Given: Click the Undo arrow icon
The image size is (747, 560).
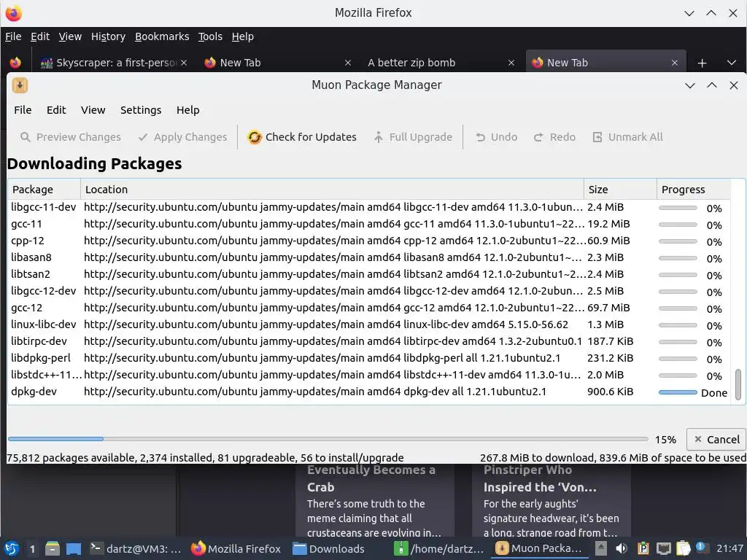Looking at the screenshot, I should tap(480, 137).
